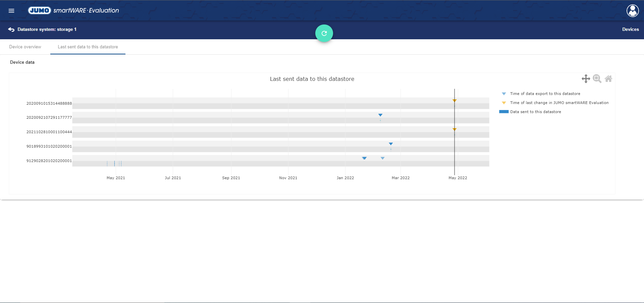The height and width of the screenshot is (303, 644).
Task: Activate the chart zoom magnifier tool
Action: pos(597,79)
